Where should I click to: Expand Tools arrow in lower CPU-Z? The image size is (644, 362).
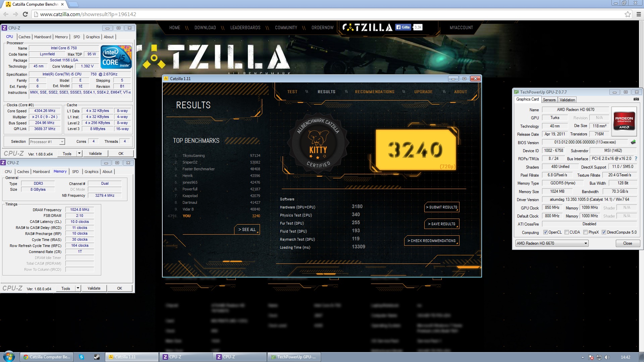click(78, 288)
